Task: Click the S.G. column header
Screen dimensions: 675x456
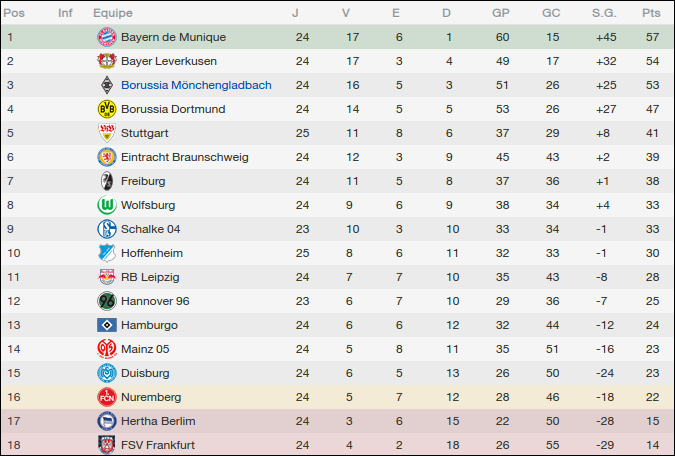Action: tap(602, 13)
